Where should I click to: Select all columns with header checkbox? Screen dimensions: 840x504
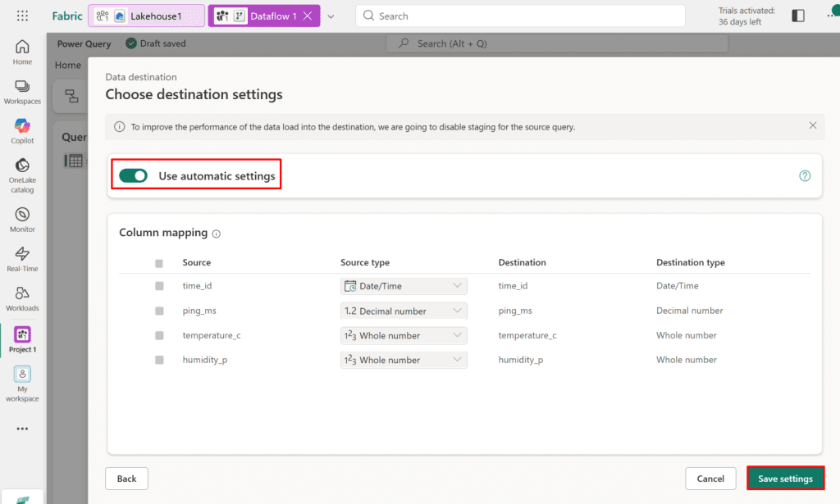pos(159,263)
